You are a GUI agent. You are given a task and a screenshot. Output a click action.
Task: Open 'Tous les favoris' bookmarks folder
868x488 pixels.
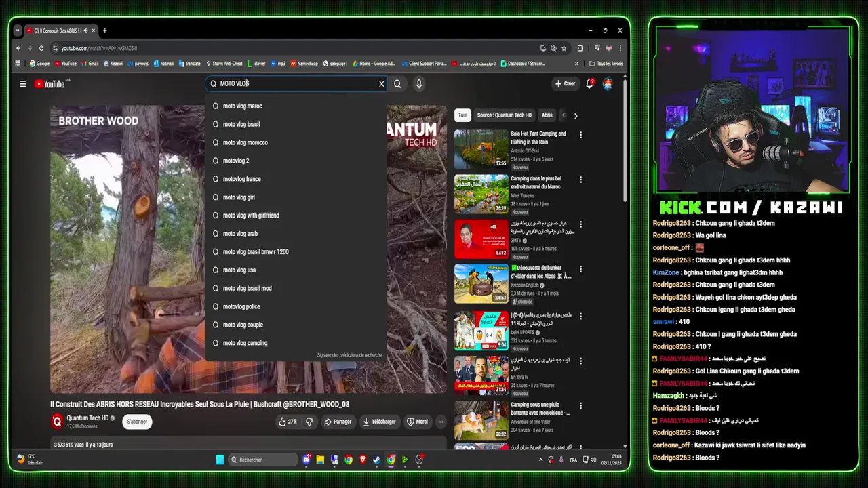(606, 64)
